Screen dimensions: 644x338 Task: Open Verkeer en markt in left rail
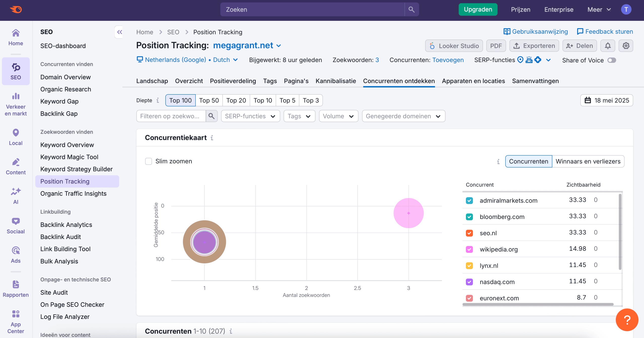[x=16, y=104]
